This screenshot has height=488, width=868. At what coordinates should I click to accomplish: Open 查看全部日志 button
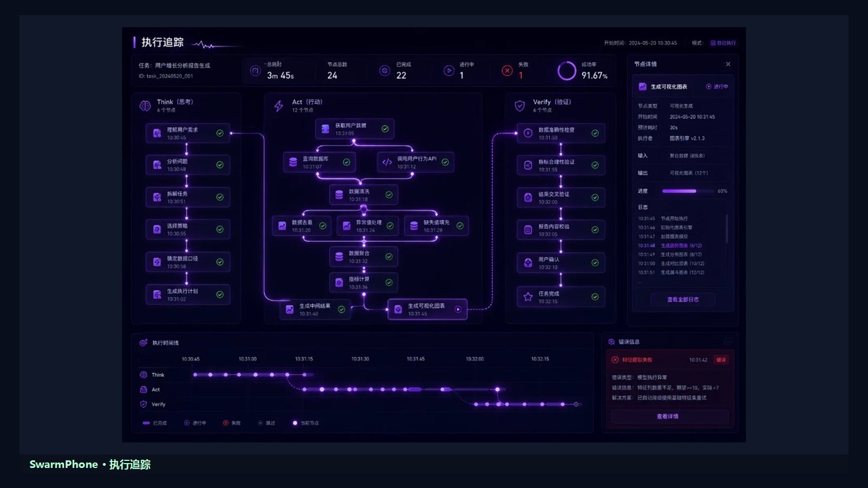682,299
